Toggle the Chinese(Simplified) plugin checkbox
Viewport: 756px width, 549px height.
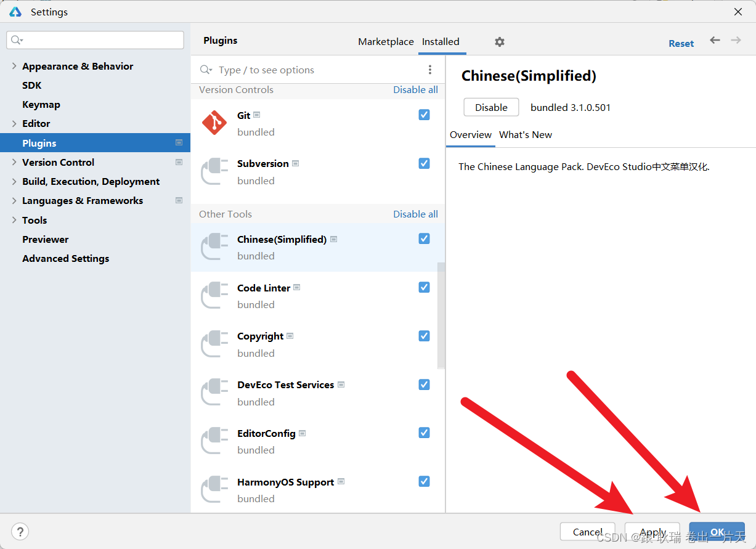424,238
